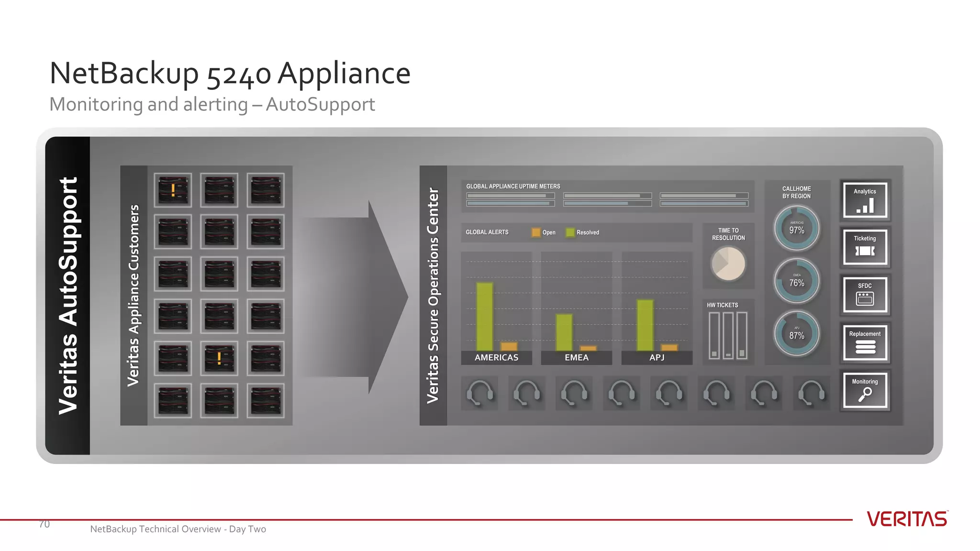Image resolution: width=980 pixels, height=551 pixels.
Task: Click the orange Open legend swatch
Action: pos(536,232)
